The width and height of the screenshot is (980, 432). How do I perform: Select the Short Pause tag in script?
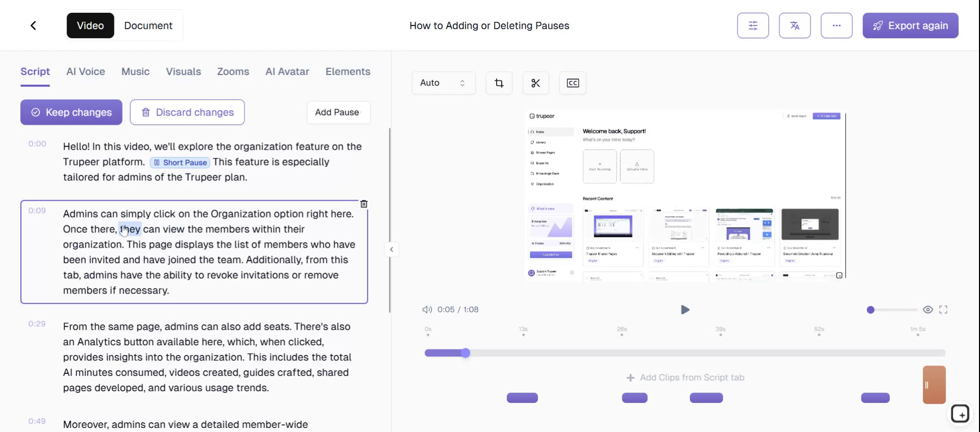click(180, 162)
